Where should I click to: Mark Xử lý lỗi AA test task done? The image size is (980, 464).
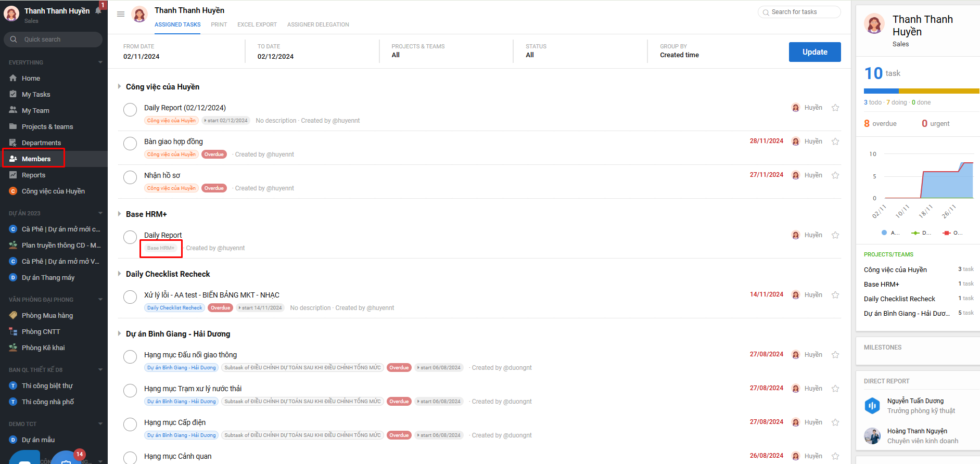click(130, 297)
